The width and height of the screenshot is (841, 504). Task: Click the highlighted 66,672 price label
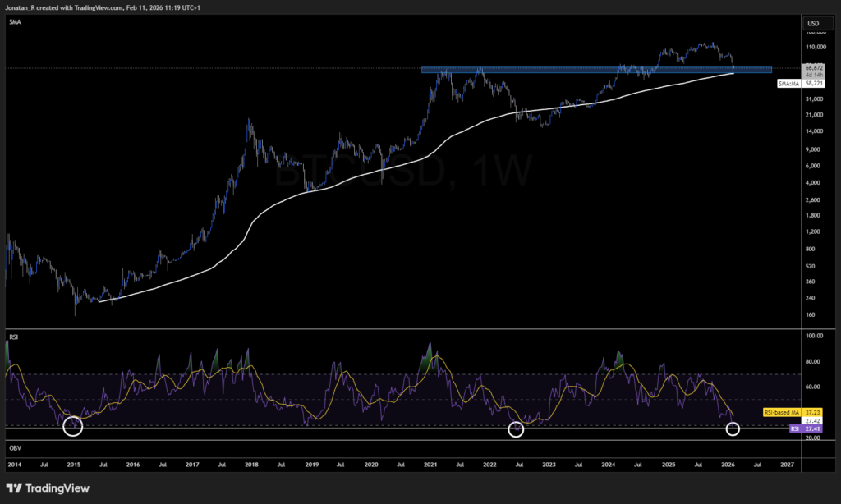(x=814, y=67)
